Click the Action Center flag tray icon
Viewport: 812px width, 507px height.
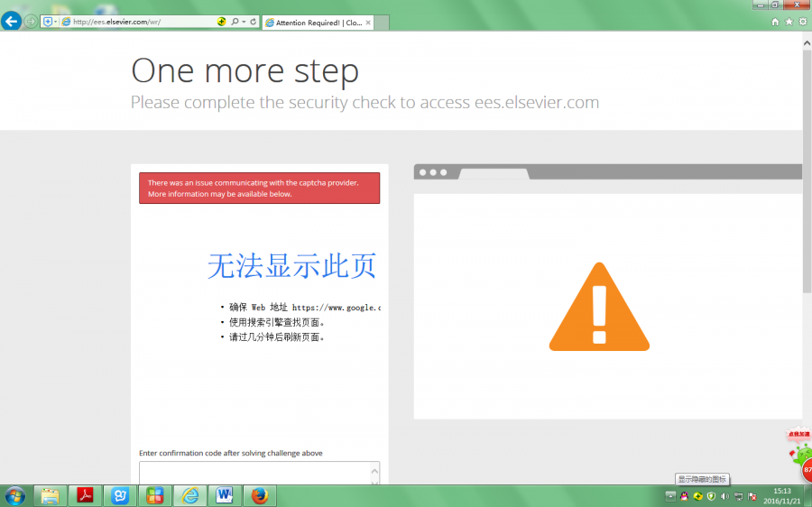click(x=752, y=496)
